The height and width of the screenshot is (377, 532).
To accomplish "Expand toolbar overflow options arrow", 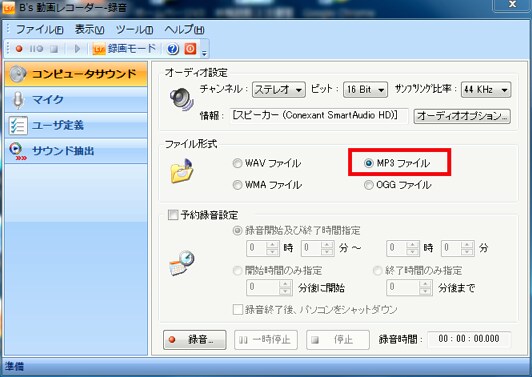I will (204, 53).
